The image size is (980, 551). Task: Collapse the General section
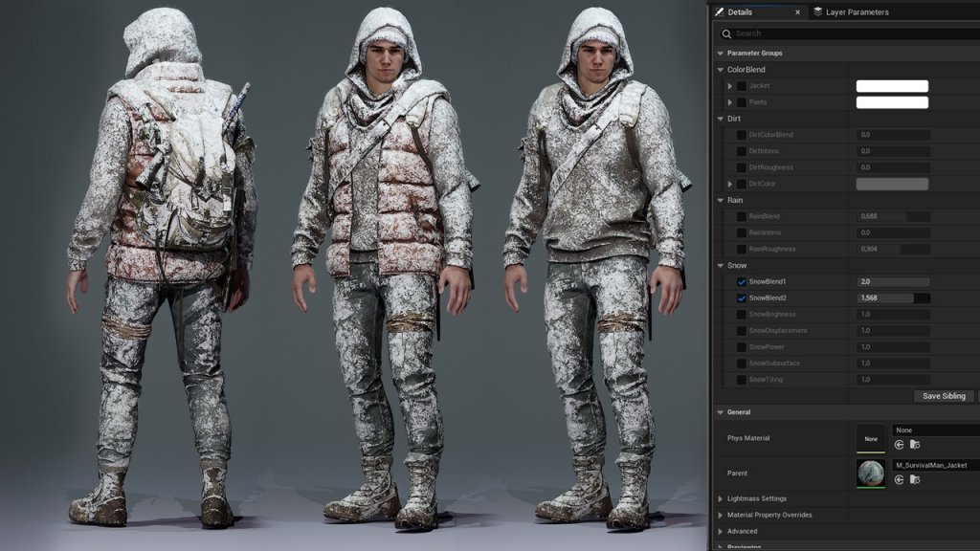click(720, 412)
